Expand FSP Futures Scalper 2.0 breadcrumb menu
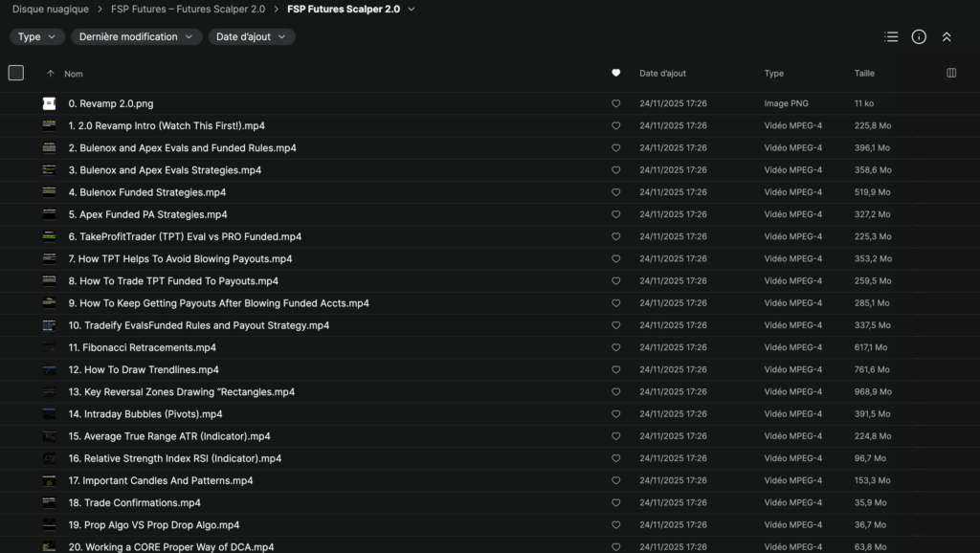The image size is (980, 553). 412,10
